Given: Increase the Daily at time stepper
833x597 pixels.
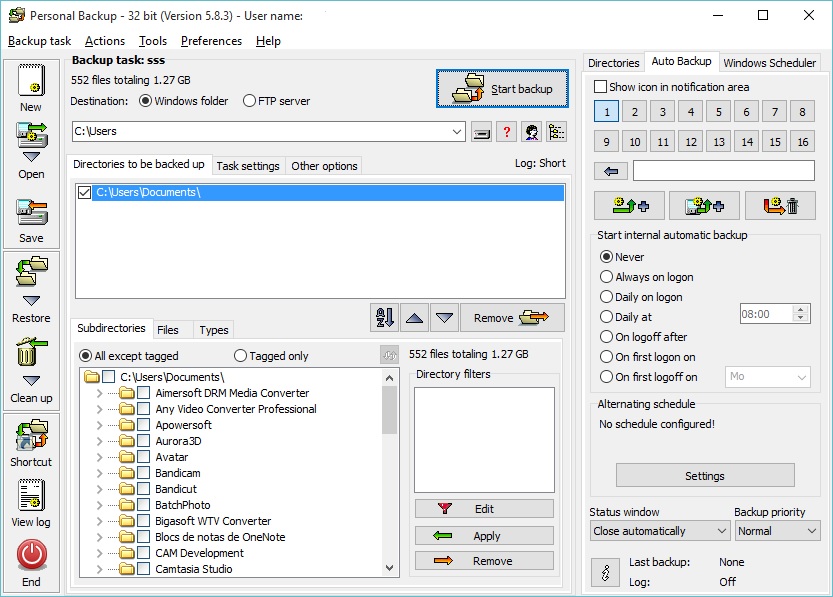Looking at the screenshot, I should 801,309.
